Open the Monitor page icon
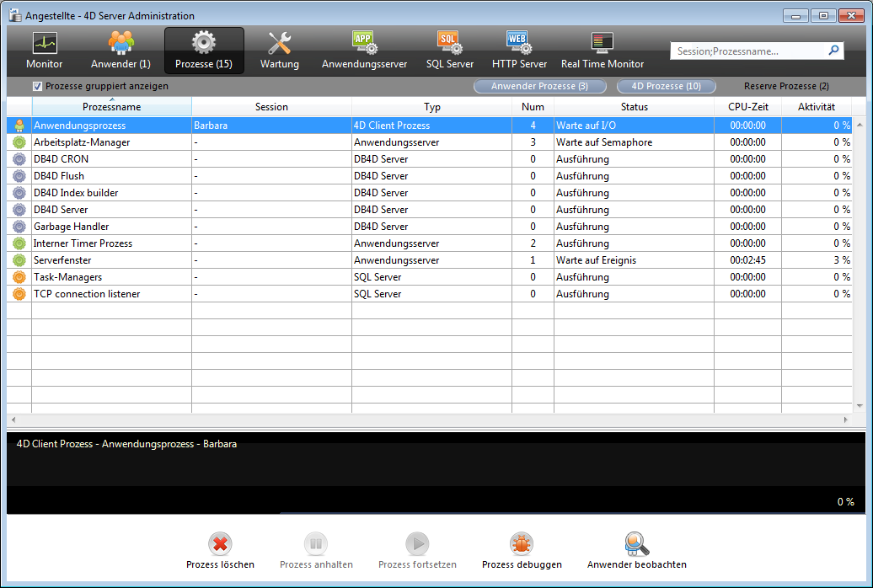 pos(44,43)
